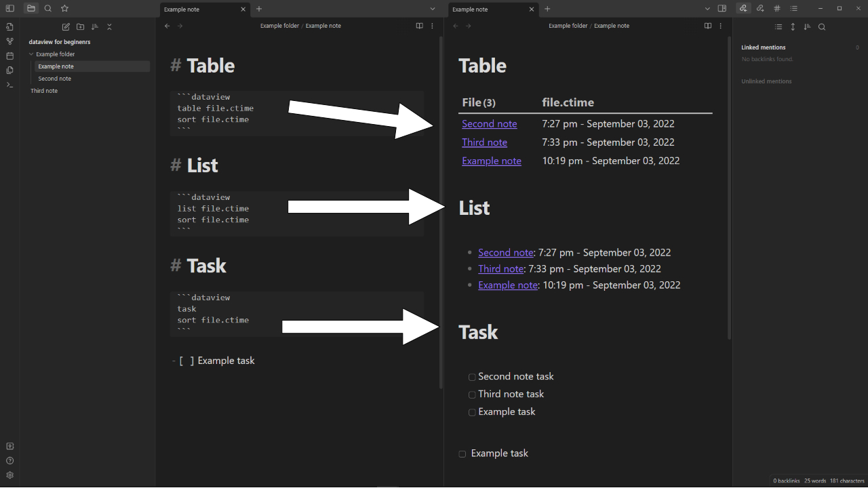Open the terminal icon in left ribbon
Viewport: 868px width, 488px height.
pos(9,85)
